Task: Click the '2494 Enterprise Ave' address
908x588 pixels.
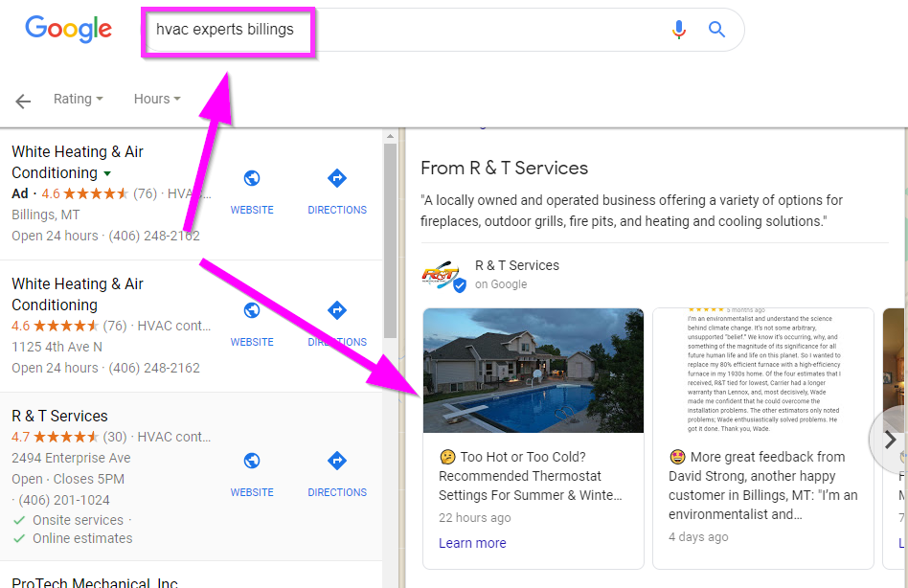Action: (71, 458)
